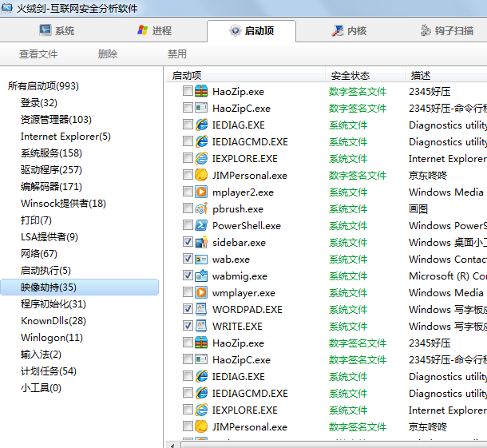This screenshot has width=487, height=448.
Task: Select the 启动项 tab
Action: pos(251,31)
